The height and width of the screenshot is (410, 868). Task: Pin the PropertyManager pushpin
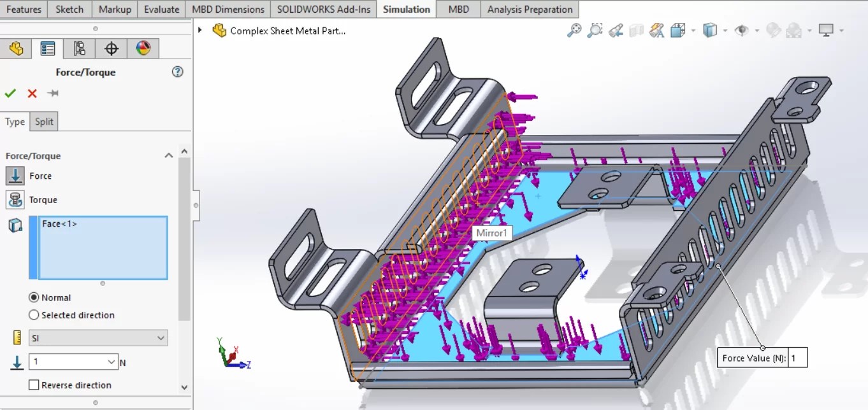pos(53,94)
